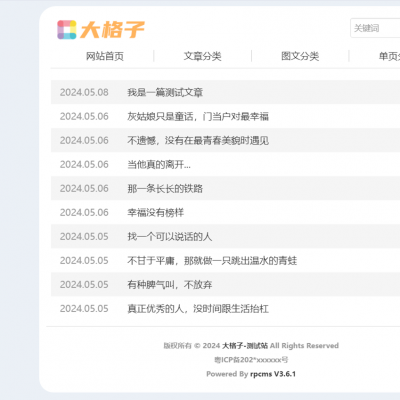Click date 2024.05.08 of the test article
The width and height of the screenshot is (400, 400).
click(84, 92)
